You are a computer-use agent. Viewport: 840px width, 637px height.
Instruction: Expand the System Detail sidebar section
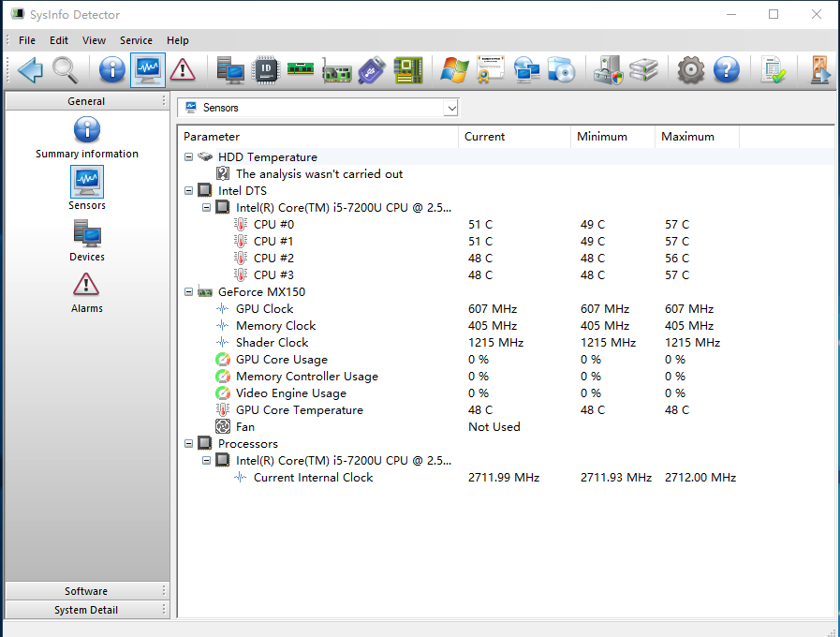click(x=87, y=610)
